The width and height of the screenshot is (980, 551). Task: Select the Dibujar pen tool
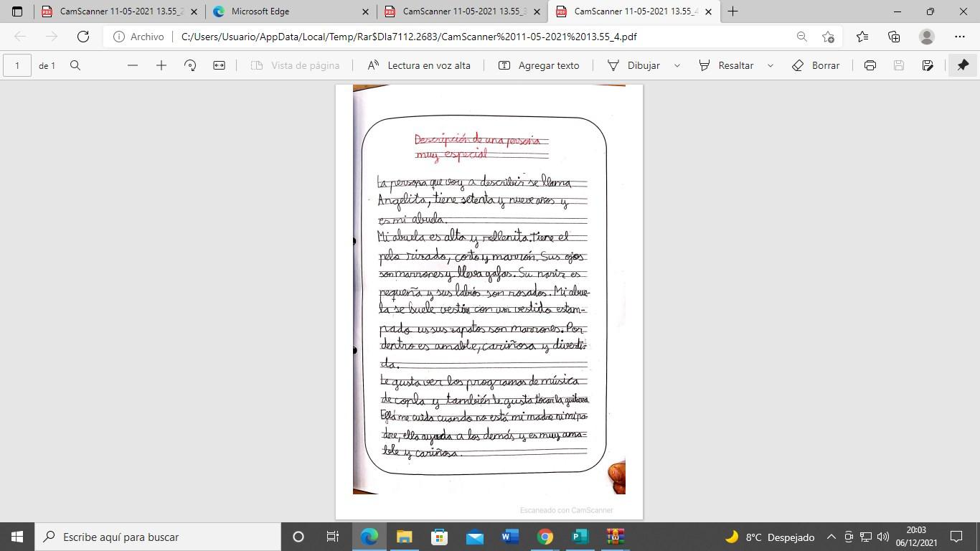tap(634, 65)
